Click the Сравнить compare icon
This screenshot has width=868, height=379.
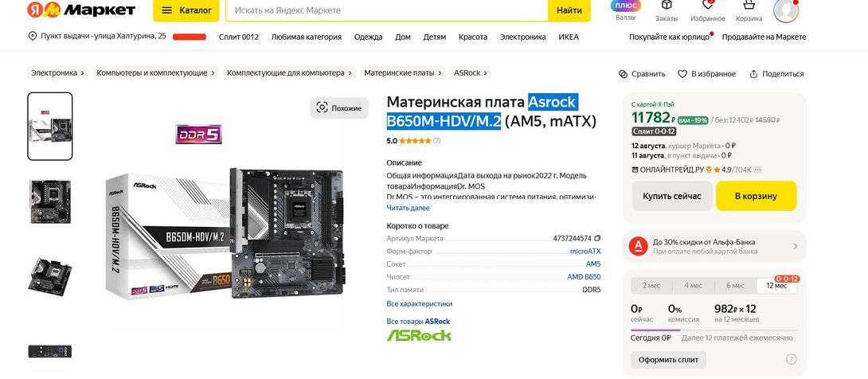624,74
